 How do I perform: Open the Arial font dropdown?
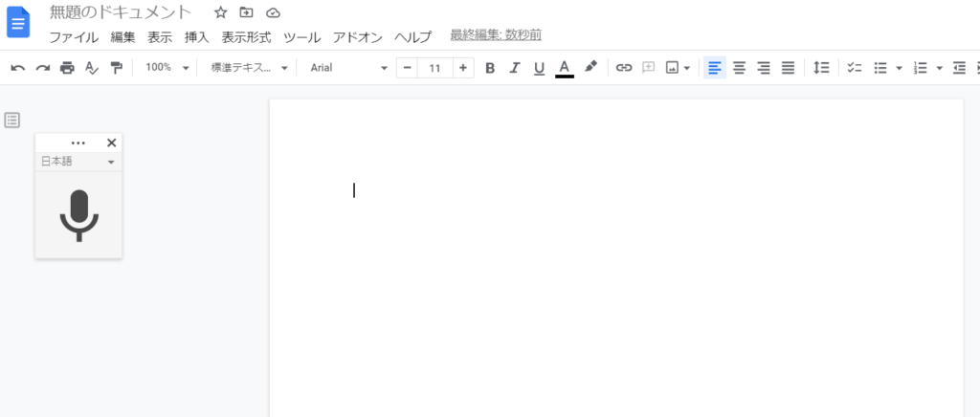click(348, 67)
